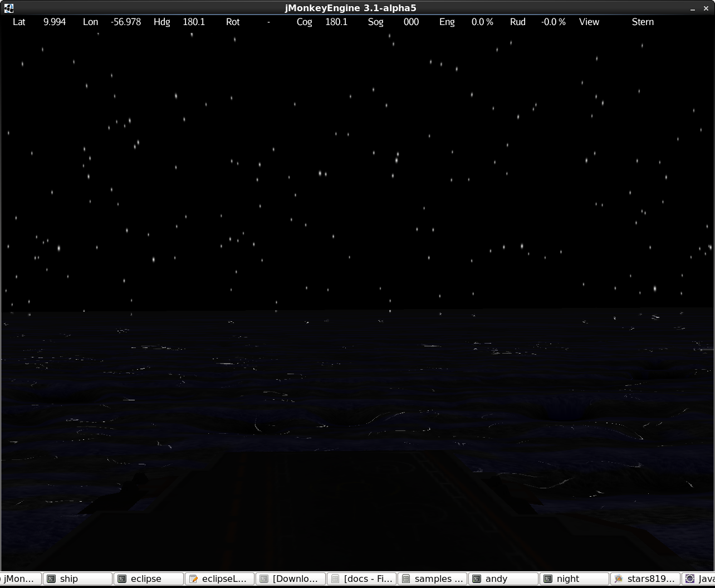
Task: Switch to the night terminal window
Action: (574, 579)
